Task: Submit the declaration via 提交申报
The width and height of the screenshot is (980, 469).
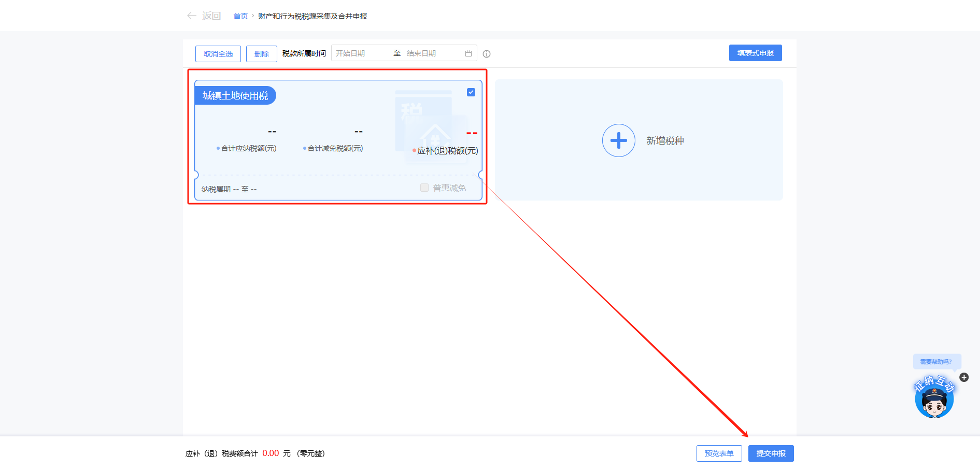Action: (x=771, y=453)
